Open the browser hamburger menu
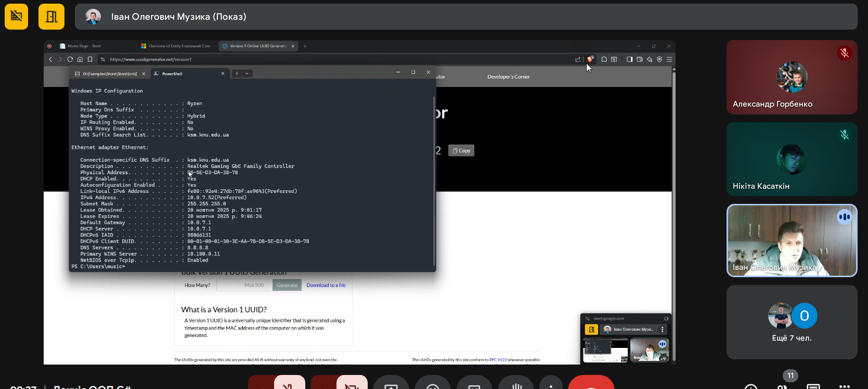Image resolution: width=868 pixels, height=389 pixels. click(x=669, y=59)
